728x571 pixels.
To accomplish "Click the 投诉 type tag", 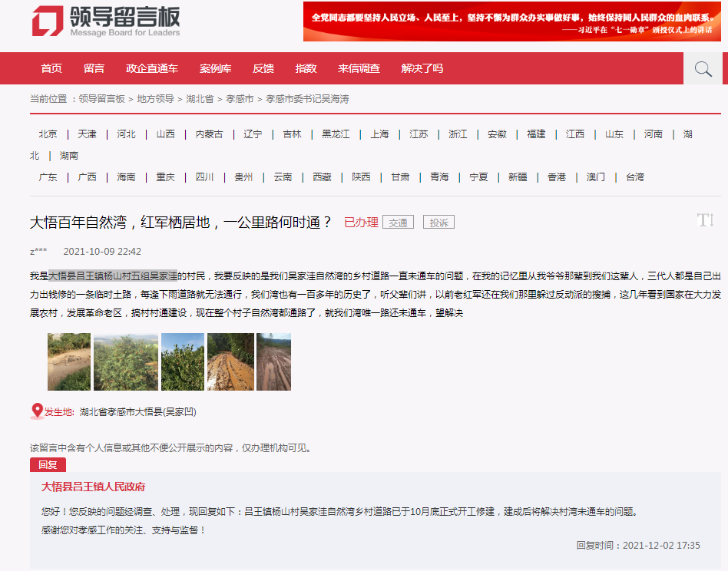I will click(x=438, y=223).
